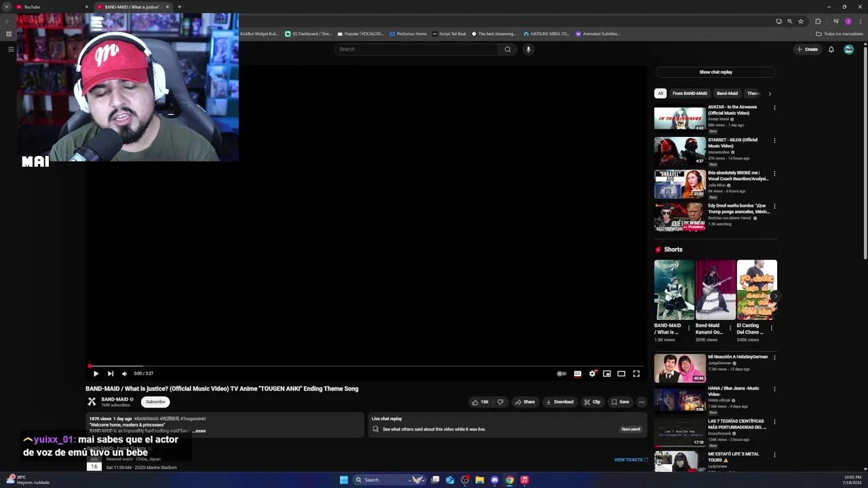Viewport: 868px width, 488px height.
Task: Play the video with the play button
Action: click(96, 373)
